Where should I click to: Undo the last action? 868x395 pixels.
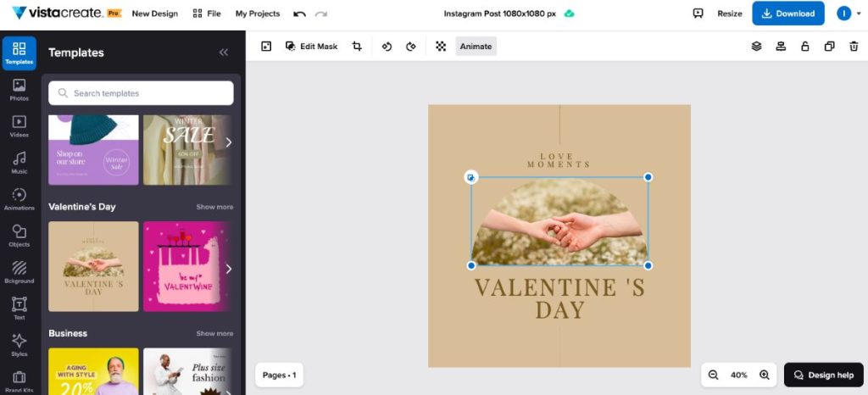point(299,14)
